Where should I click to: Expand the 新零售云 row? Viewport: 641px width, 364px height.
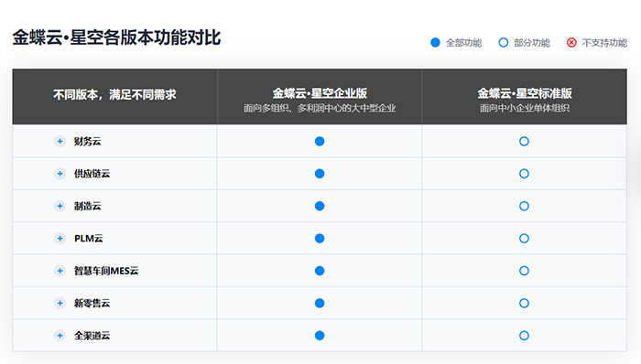60,303
